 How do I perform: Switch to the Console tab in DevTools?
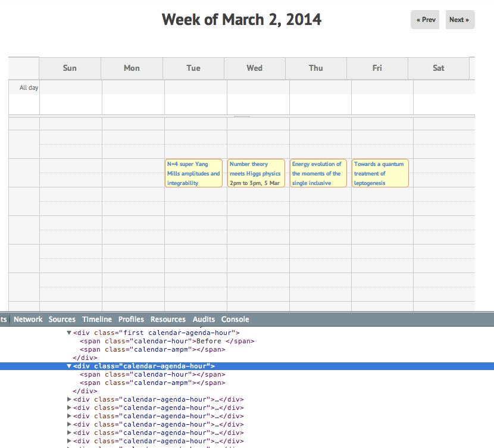point(235,319)
